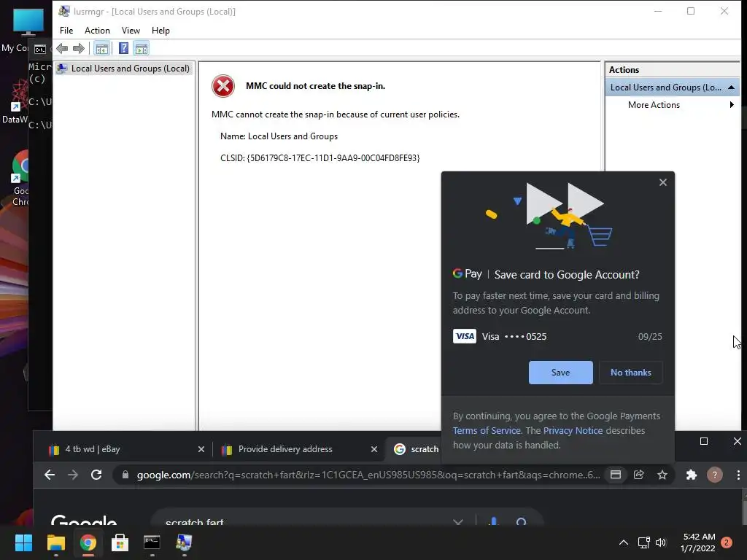747x560 pixels.
Task: Click the lusrmgr toolbar Forward arrow
Action: [x=79, y=49]
